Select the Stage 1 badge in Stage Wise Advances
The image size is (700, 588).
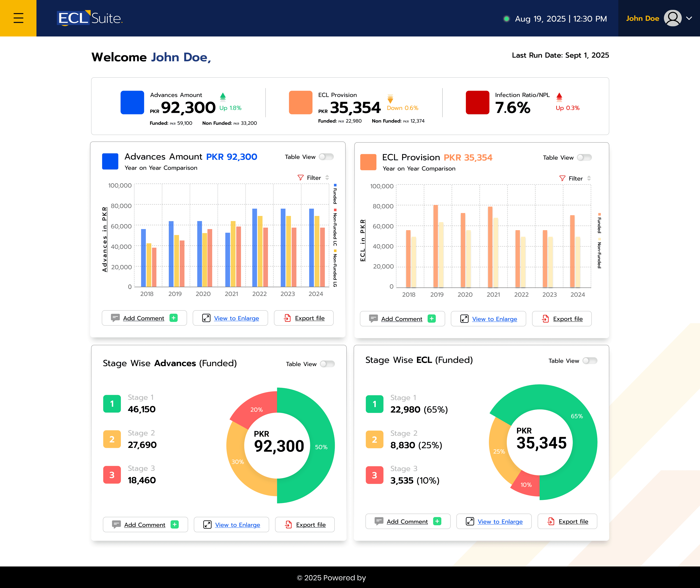(112, 404)
